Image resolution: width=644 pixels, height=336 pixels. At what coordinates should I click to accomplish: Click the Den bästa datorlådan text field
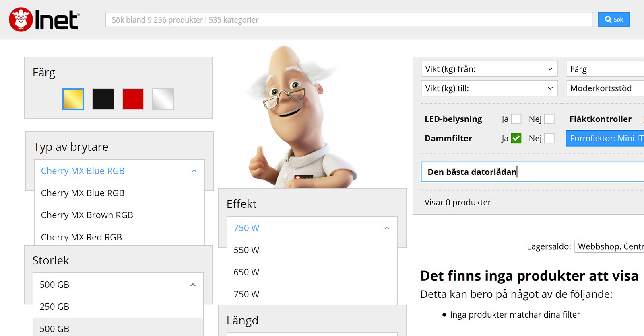pos(533,172)
